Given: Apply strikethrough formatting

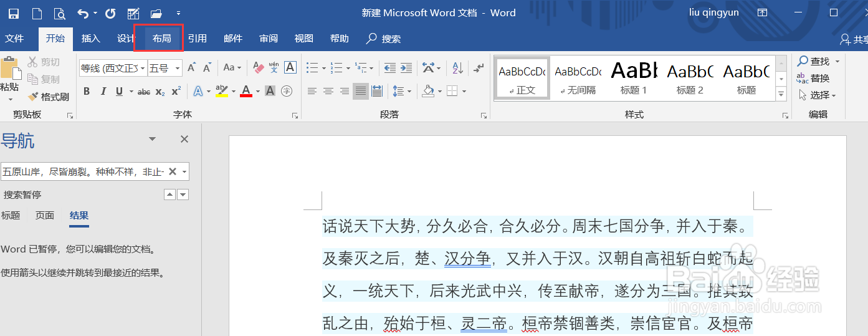Looking at the screenshot, I should [144, 92].
